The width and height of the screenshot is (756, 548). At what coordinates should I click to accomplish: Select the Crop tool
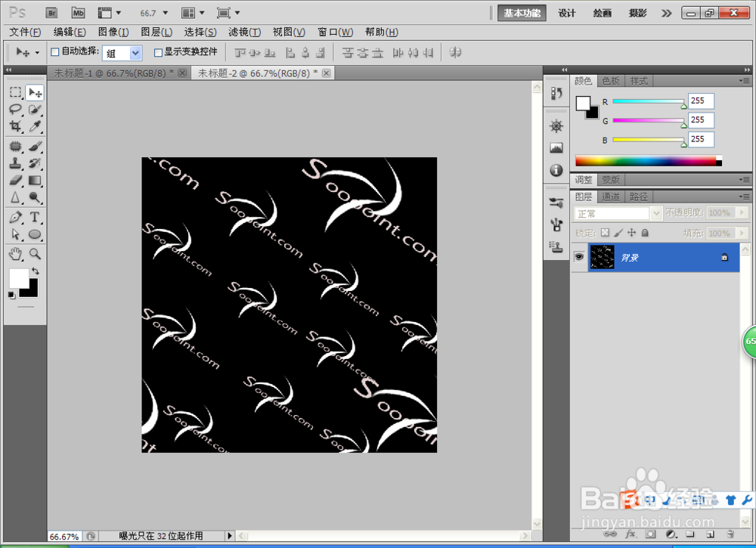(x=15, y=126)
